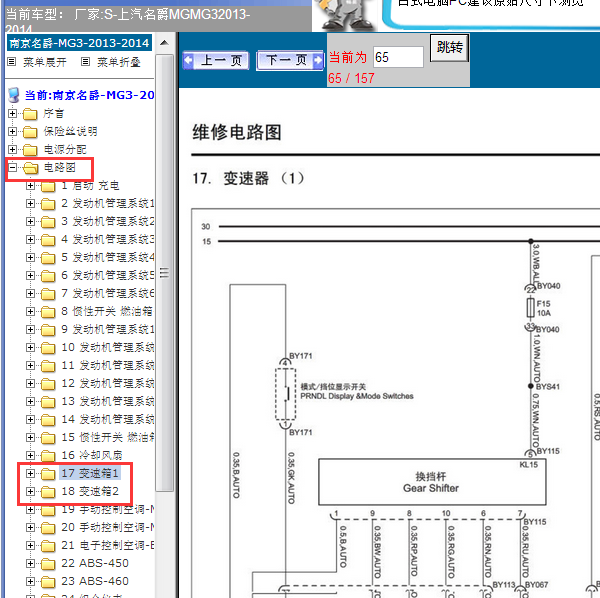Viewport: 600px width, 598px height.
Task: Select the 南京名爵-MG3-2013-2014 header link
Action: pyautogui.click(x=79, y=43)
